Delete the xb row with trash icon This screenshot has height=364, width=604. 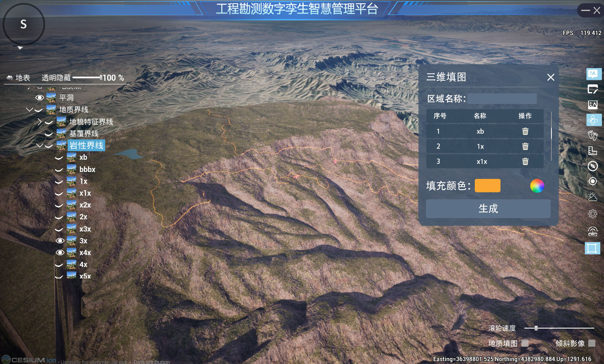(x=525, y=131)
